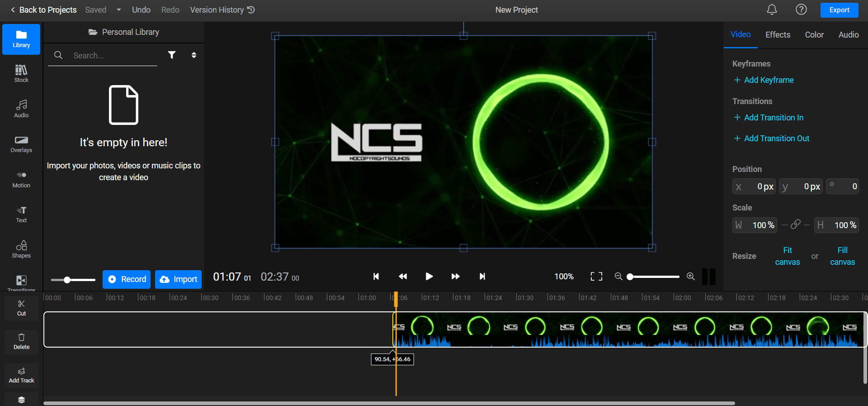Open the Text panel
Viewport: 868px width, 406px height.
click(x=21, y=214)
